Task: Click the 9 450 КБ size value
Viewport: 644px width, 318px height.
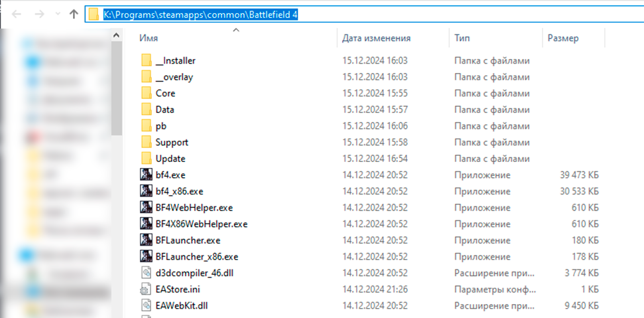Action: point(582,305)
